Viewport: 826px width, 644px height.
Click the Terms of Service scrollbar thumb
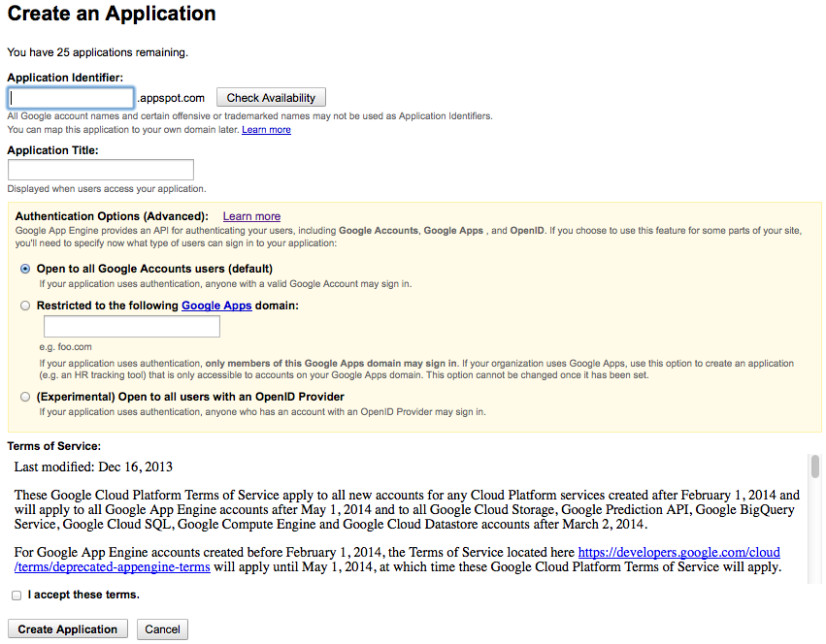(x=815, y=466)
